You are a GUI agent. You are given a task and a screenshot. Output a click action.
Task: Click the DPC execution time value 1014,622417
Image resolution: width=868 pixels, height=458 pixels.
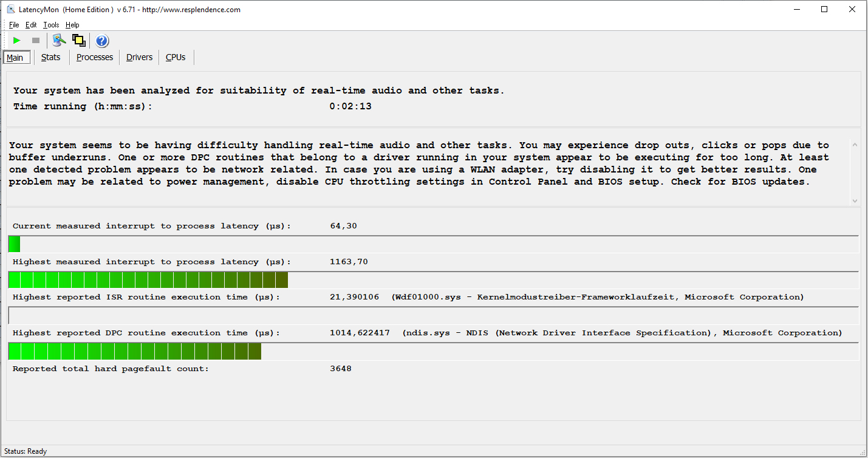pos(360,333)
